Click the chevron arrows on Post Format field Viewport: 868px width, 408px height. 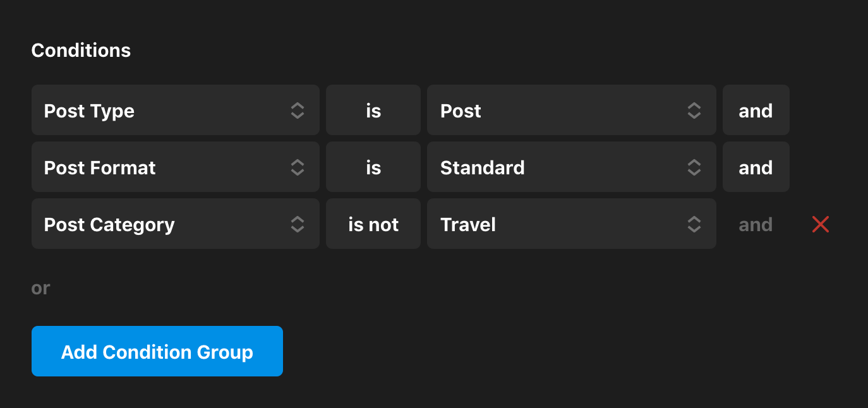pyautogui.click(x=298, y=167)
